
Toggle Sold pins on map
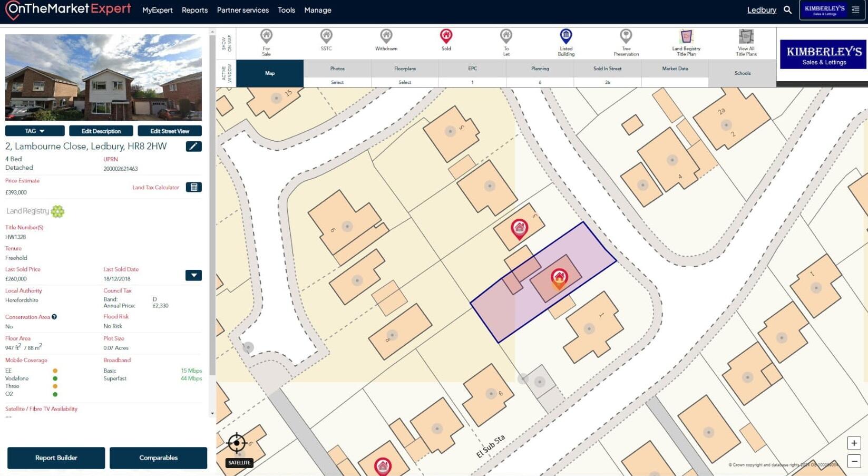click(x=446, y=36)
